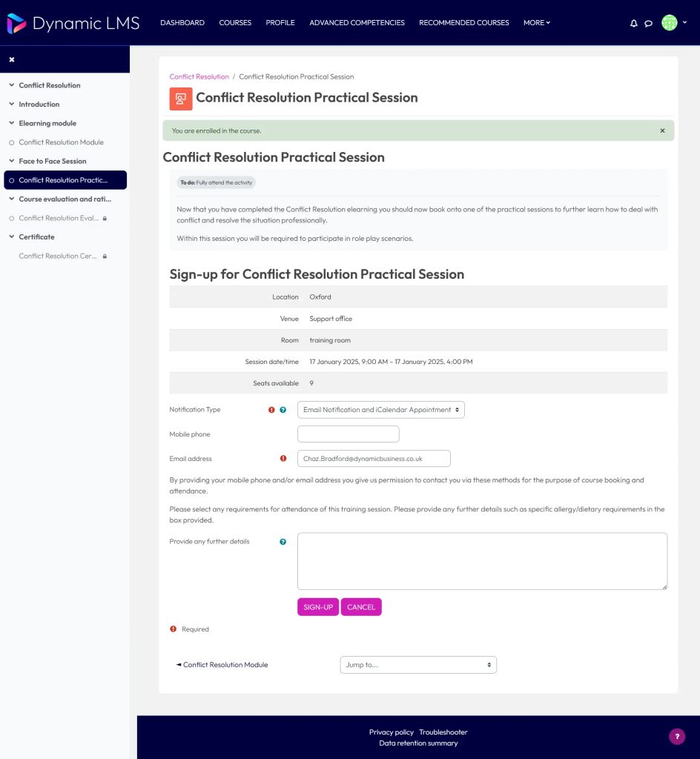Click the Dynamic LMS logo

pos(73,23)
